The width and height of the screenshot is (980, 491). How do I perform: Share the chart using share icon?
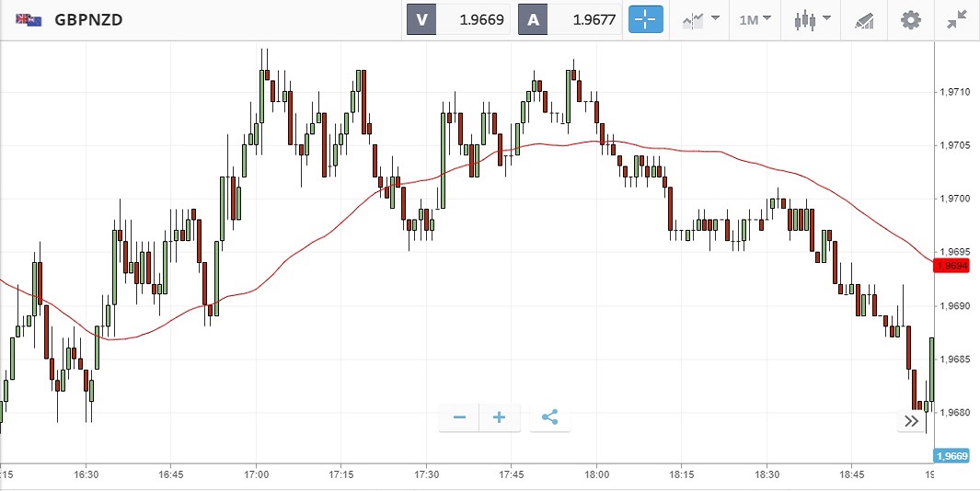(x=550, y=417)
